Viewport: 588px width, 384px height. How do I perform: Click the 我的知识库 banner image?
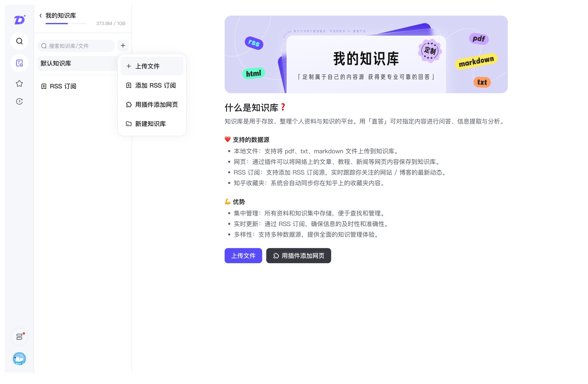[366, 54]
